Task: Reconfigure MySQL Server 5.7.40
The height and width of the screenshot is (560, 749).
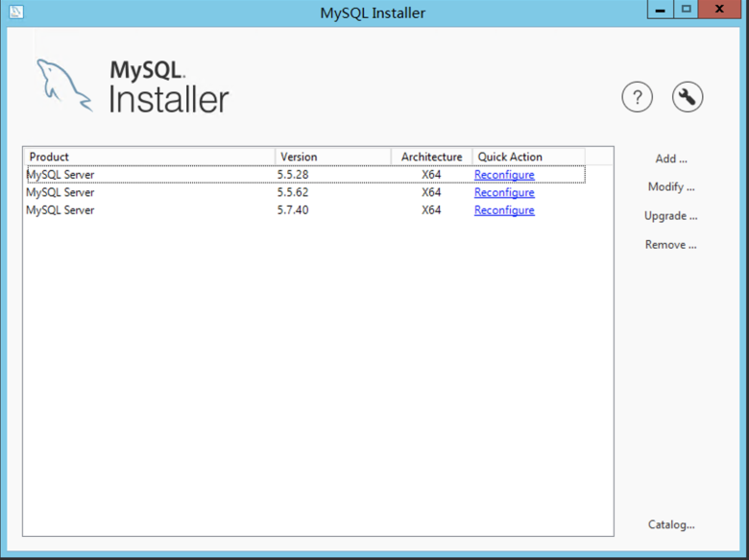Action: click(x=504, y=209)
